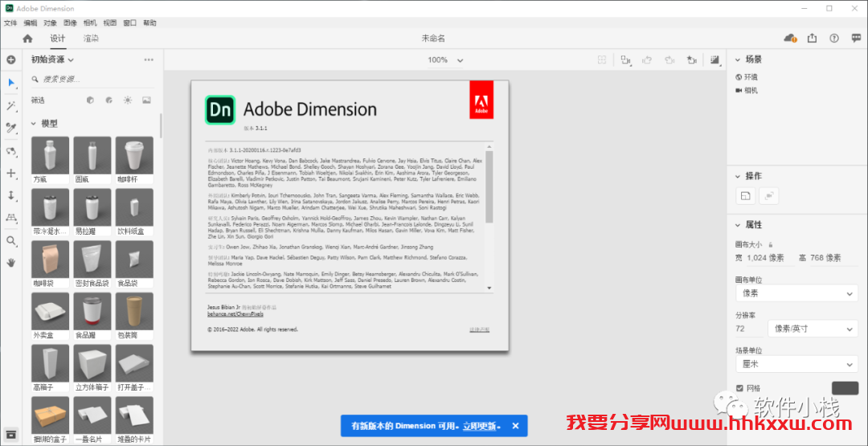Open the 相机 menu
Image resolution: width=868 pixels, height=446 pixels.
[x=90, y=23]
